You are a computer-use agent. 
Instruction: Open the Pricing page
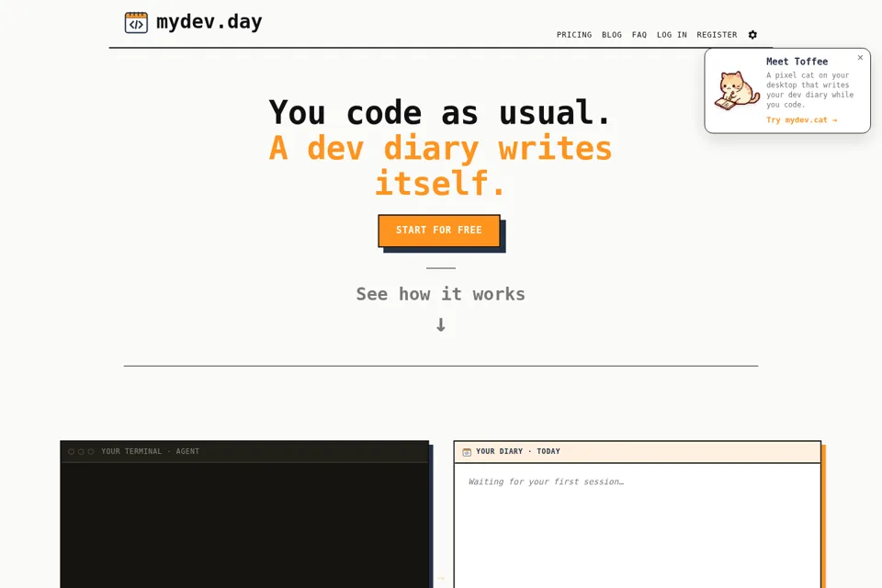click(x=573, y=35)
